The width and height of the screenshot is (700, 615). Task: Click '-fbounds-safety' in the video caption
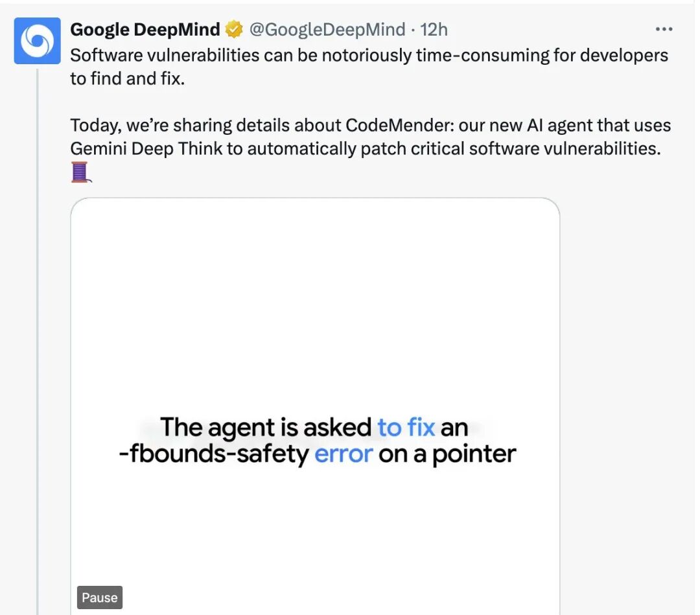click(x=214, y=454)
